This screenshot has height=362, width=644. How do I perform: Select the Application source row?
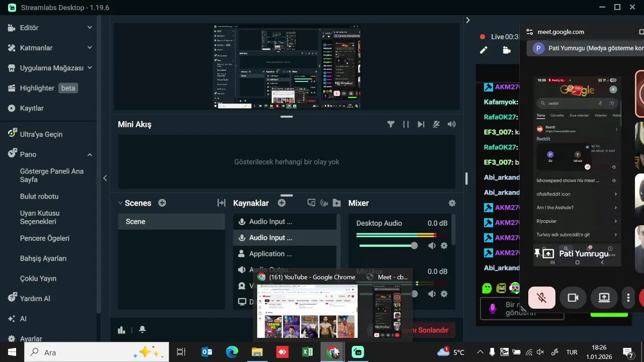point(285,254)
